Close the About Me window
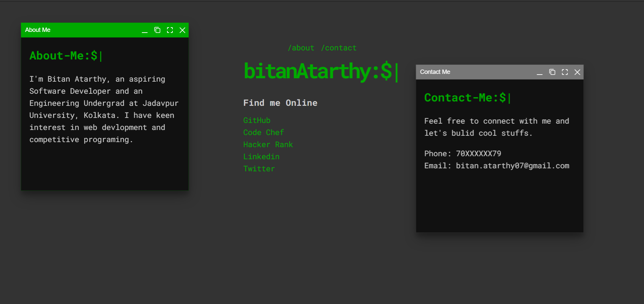 click(182, 30)
